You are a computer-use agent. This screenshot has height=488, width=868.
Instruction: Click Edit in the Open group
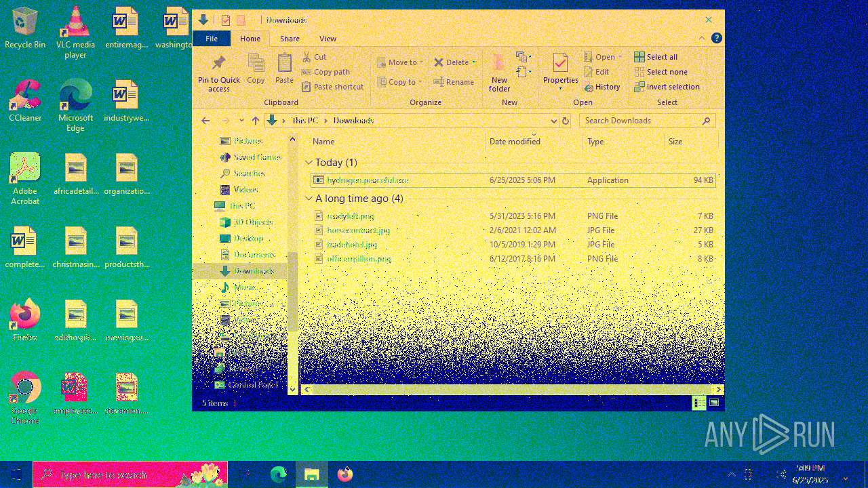tap(597, 72)
